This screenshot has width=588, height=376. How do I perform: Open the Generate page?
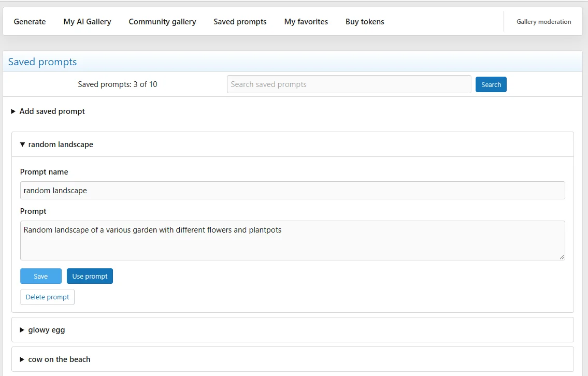(x=30, y=22)
